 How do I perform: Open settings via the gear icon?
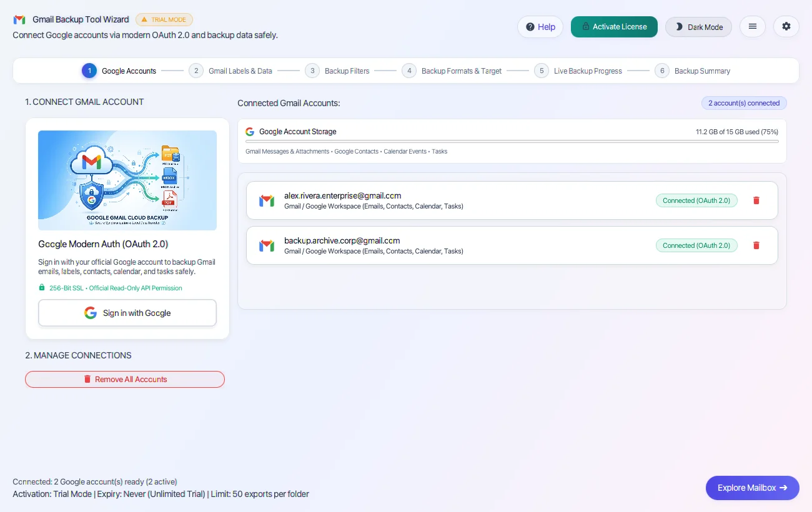click(x=786, y=27)
